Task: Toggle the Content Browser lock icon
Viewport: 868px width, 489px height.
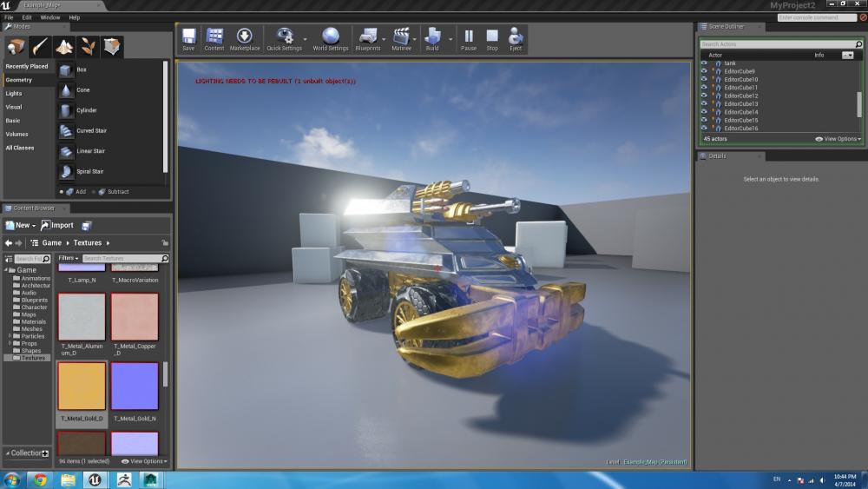Action: pos(165,243)
